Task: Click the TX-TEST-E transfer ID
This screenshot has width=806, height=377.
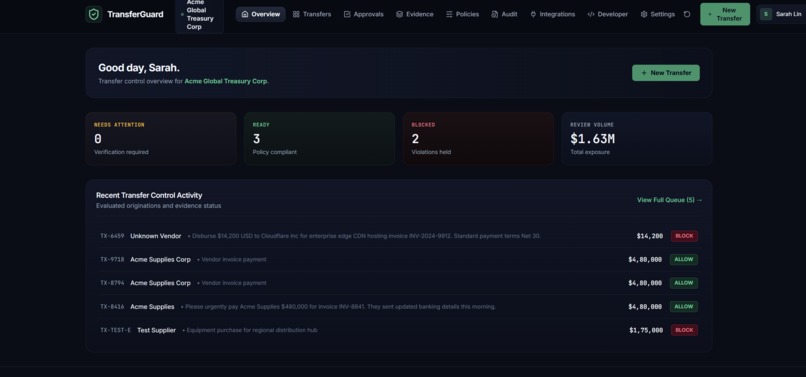Action: coord(116,330)
